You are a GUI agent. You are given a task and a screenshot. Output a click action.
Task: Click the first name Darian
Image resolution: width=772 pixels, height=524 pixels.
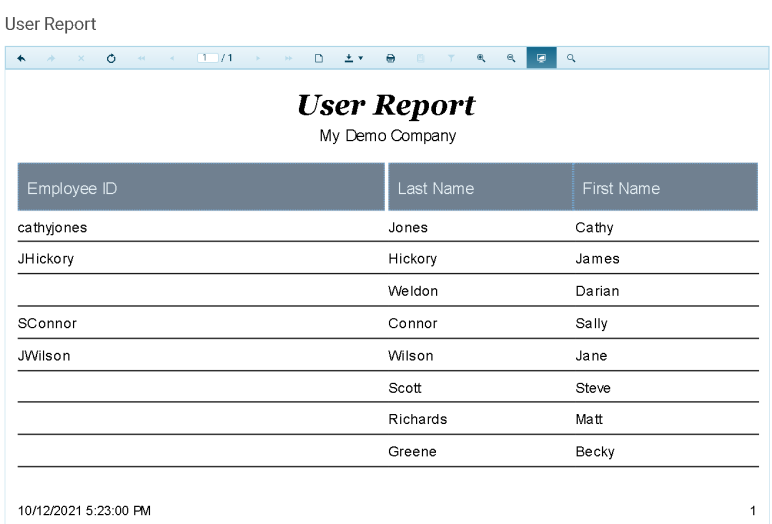(x=597, y=291)
